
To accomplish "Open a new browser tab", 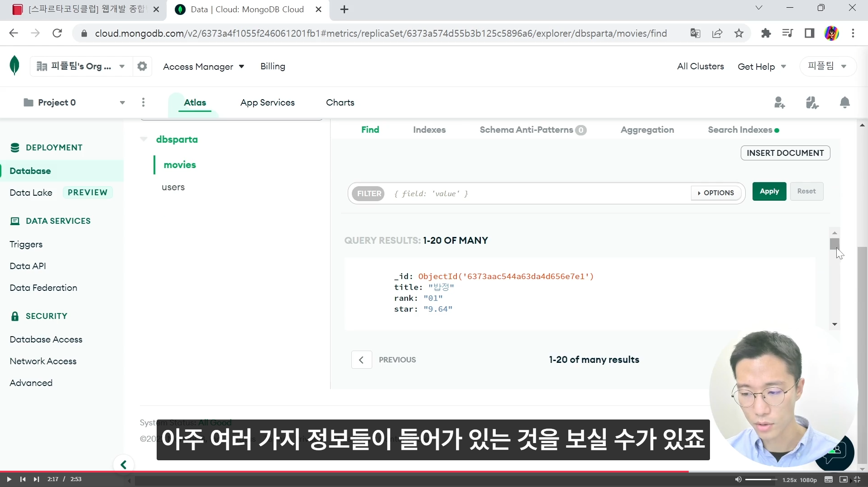I will tap(344, 10).
